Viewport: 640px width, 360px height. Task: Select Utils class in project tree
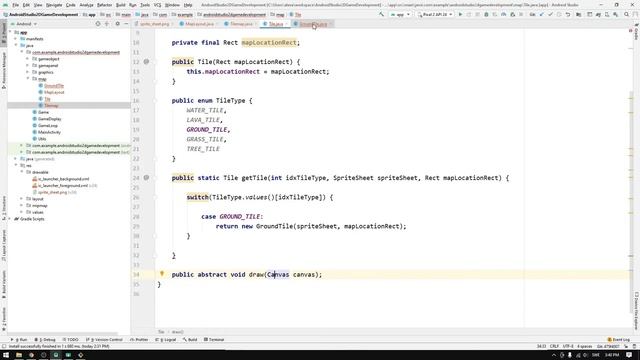click(x=42, y=139)
